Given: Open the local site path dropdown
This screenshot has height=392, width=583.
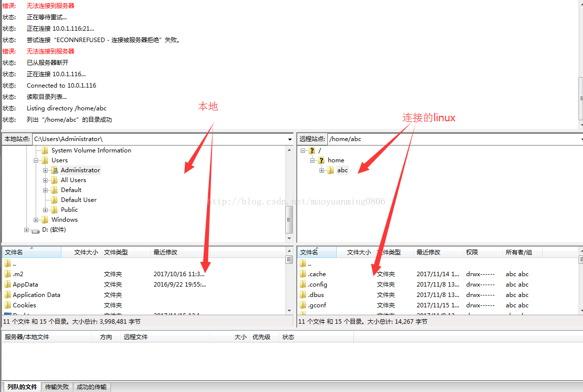Looking at the screenshot, I should (x=290, y=140).
